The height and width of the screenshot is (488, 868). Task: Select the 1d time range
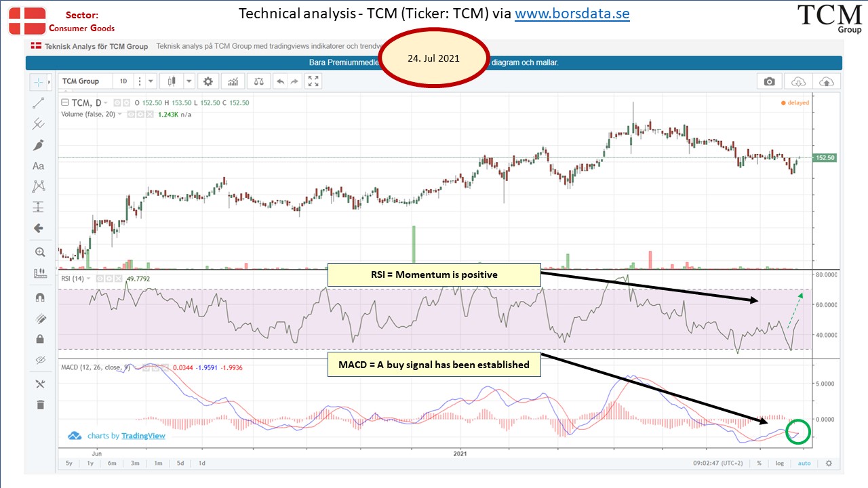(x=201, y=463)
